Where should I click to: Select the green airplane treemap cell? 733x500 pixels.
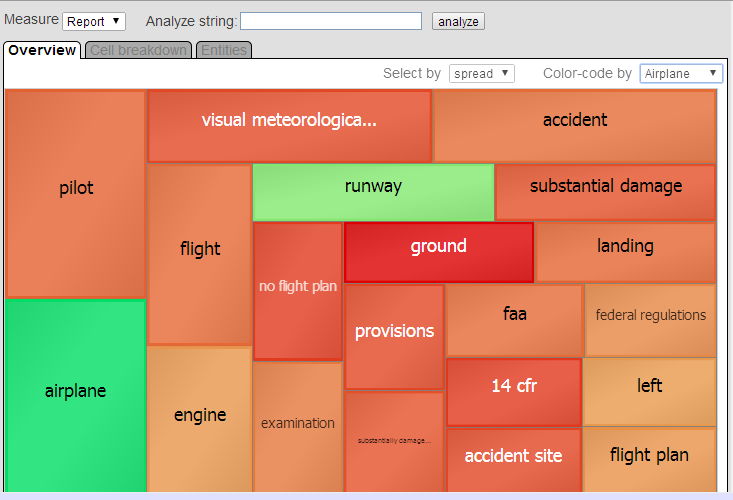tap(75, 392)
